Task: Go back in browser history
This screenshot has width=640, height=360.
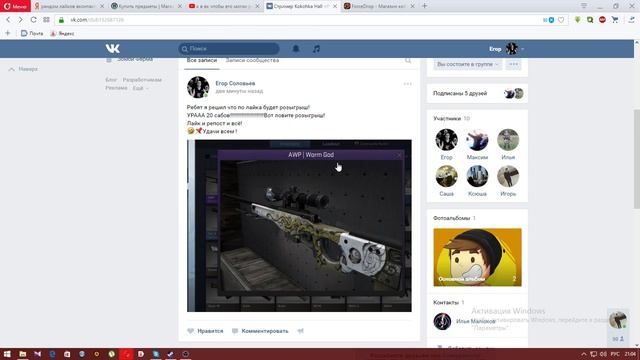Action: [x=8, y=20]
